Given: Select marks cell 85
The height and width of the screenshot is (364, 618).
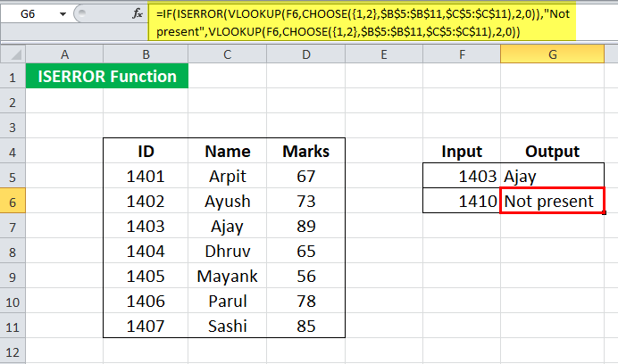Looking at the screenshot, I should tap(305, 326).
